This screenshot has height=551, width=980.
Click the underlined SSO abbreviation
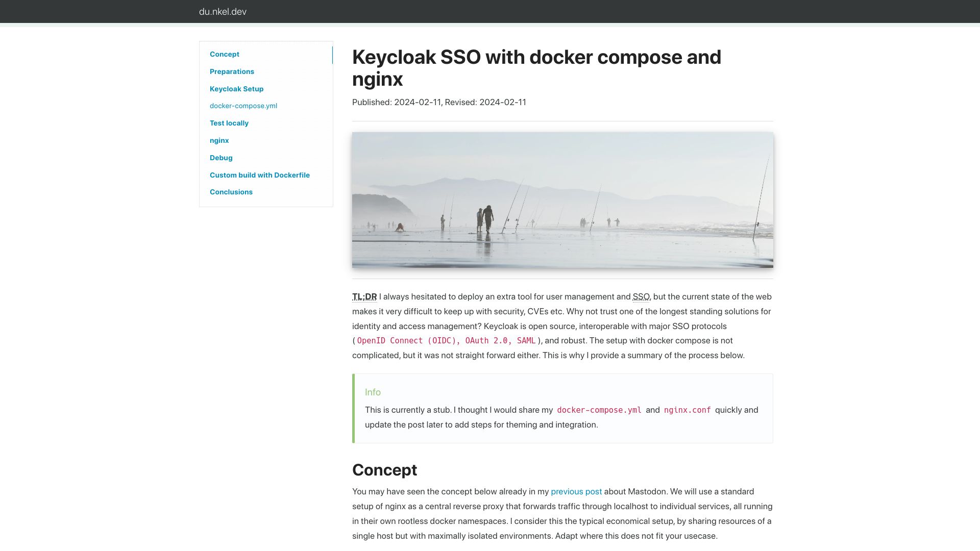(x=641, y=296)
